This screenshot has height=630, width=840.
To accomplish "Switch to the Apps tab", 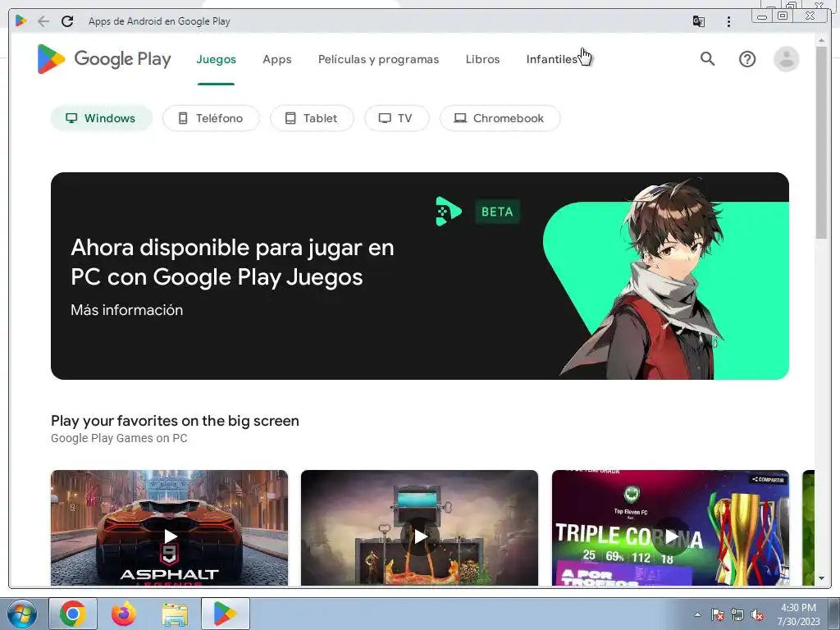I will point(277,59).
